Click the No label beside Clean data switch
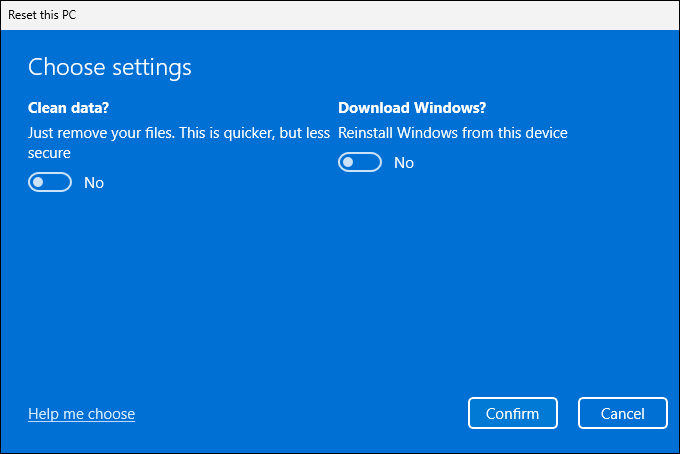This screenshot has height=454, width=680. coord(94,182)
